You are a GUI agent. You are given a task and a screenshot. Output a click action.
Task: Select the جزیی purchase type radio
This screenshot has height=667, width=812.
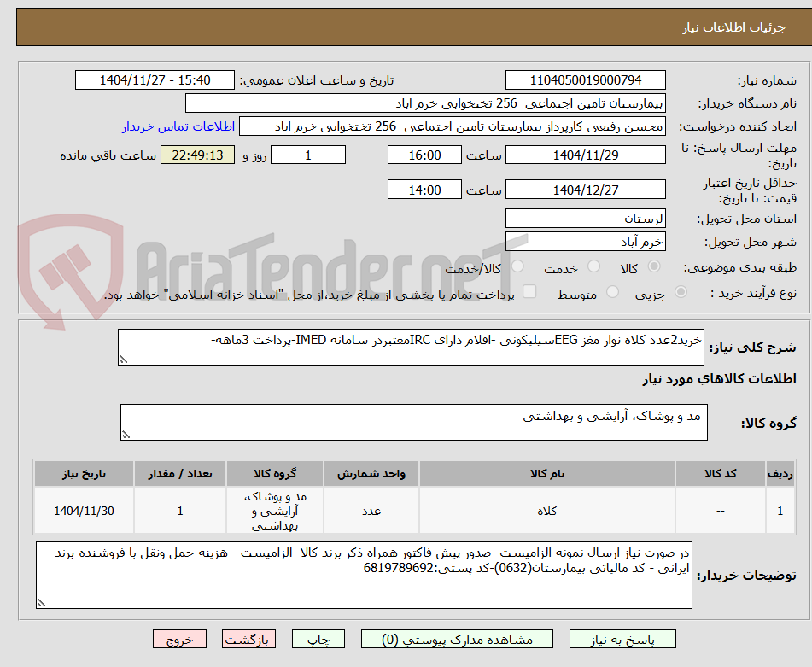point(681,292)
